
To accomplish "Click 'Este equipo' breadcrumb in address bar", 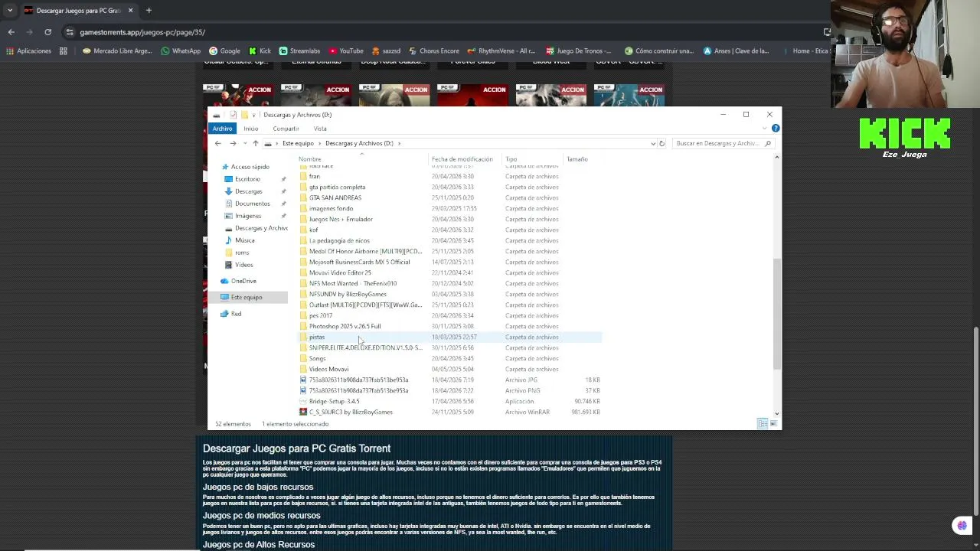I will pyautogui.click(x=298, y=143).
